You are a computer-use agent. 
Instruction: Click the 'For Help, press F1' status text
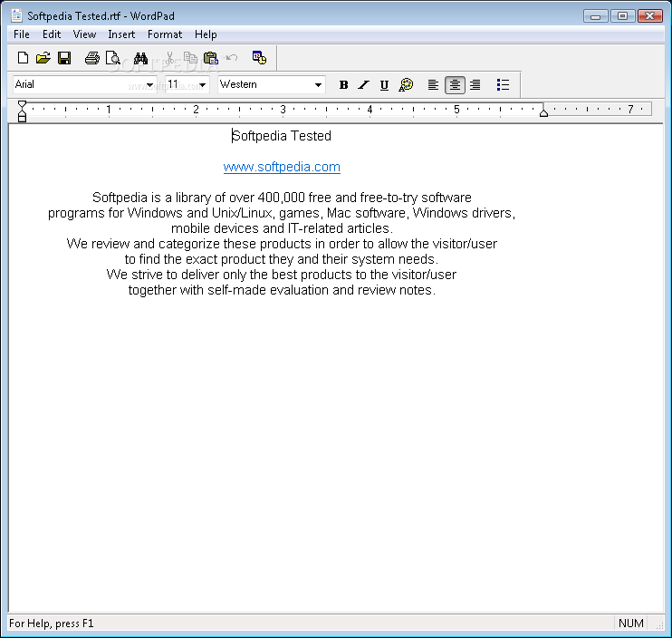click(x=51, y=623)
